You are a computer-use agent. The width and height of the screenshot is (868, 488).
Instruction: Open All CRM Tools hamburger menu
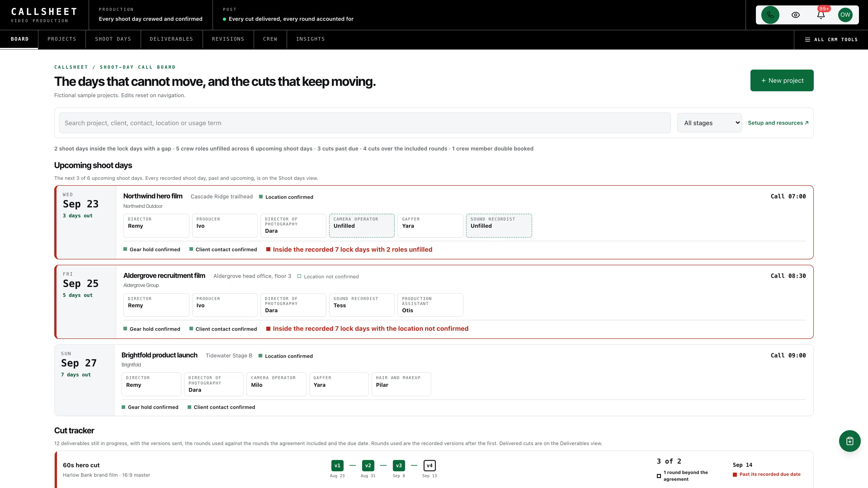pyautogui.click(x=831, y=39)
